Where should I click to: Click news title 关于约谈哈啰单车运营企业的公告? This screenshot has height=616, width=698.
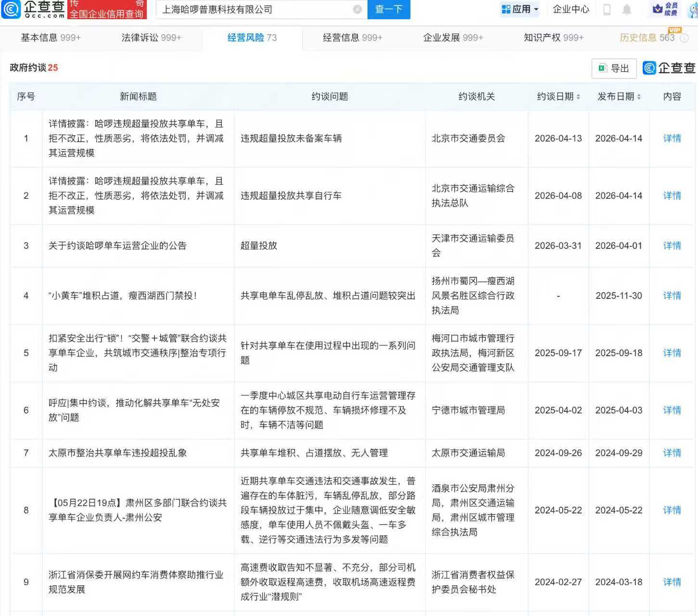pyautogui.click(x=117, y=246)
